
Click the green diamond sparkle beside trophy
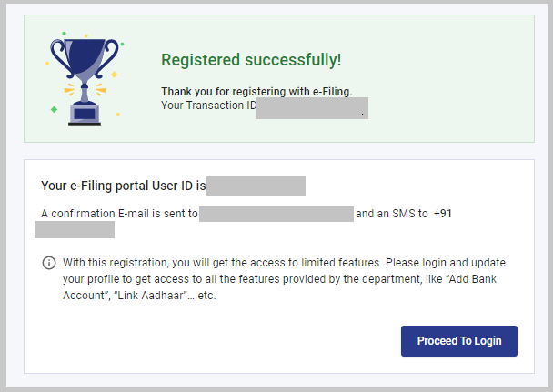click(x=54, y=109)
